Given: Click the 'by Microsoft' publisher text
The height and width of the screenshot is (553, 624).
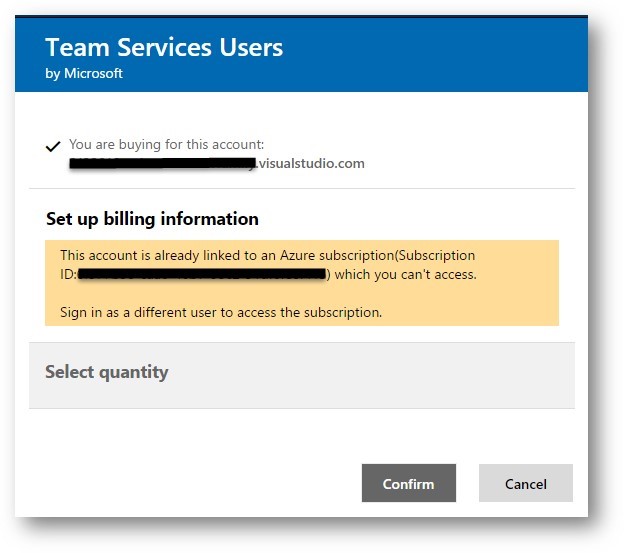Looking at the screenshot, I should [84, 74].
